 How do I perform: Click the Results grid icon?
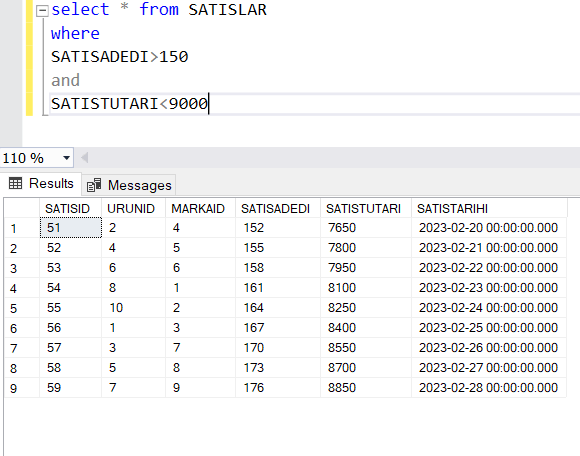16,183
